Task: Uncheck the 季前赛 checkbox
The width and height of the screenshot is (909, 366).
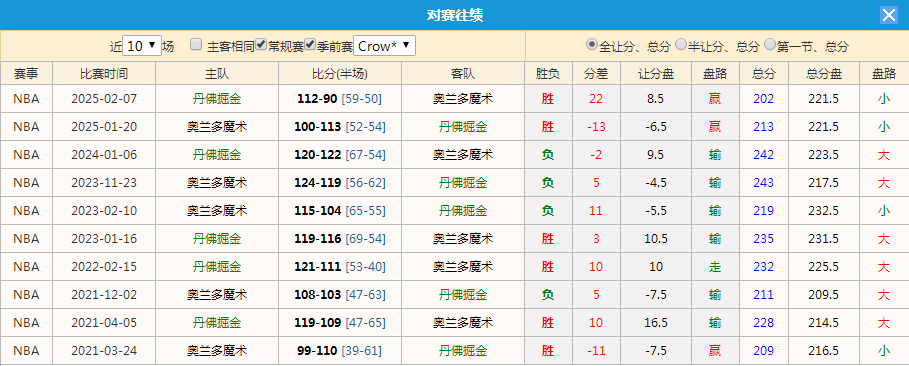Action: click(x=310, y=45)
